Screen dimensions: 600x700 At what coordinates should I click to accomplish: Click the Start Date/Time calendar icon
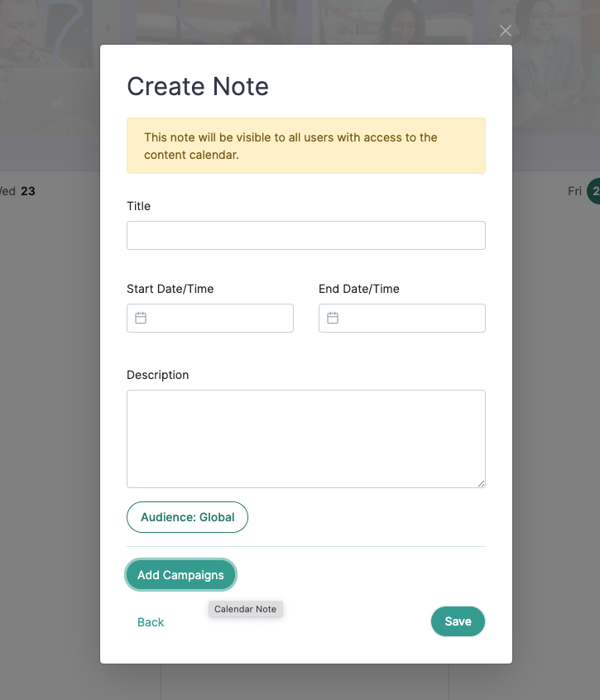click(141, 318)
